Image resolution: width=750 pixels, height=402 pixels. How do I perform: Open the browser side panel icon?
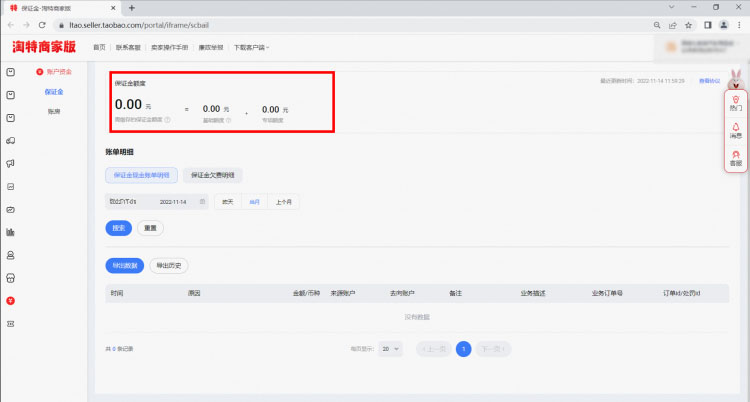tap(708, 25)
